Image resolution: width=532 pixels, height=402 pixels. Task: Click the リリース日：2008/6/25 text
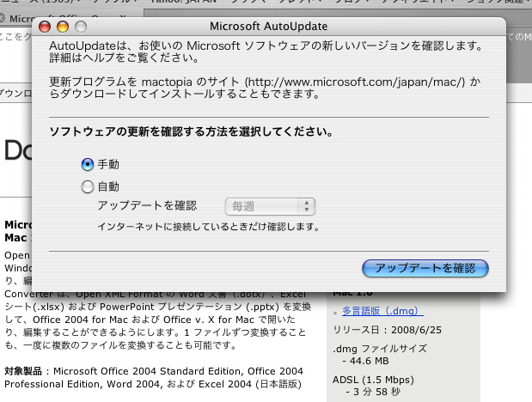(x=387, y=330)
